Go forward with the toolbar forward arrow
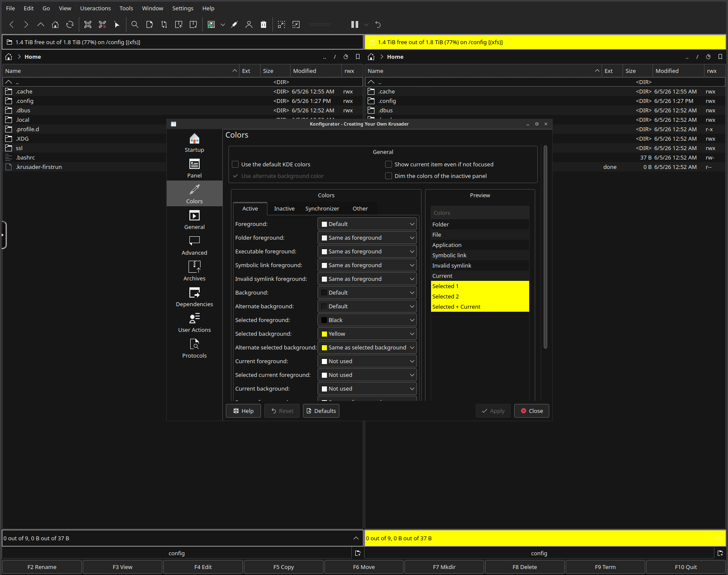 [26, 24]
